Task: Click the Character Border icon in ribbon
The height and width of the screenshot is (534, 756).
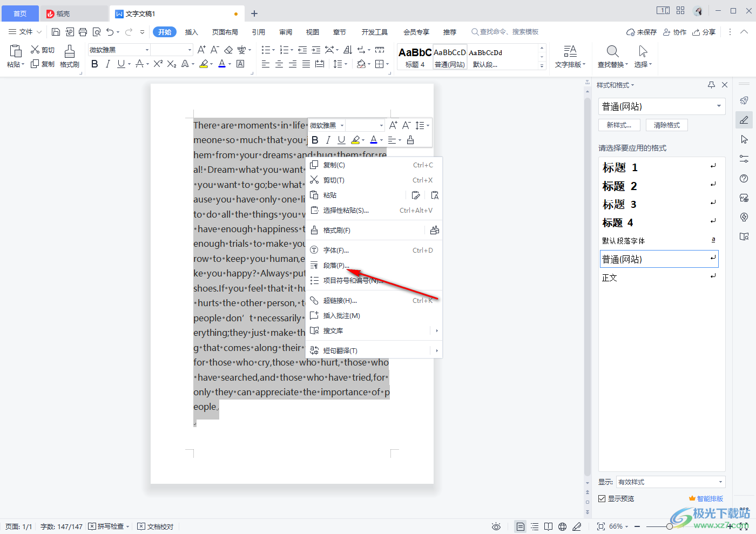Action: point(241,64)
